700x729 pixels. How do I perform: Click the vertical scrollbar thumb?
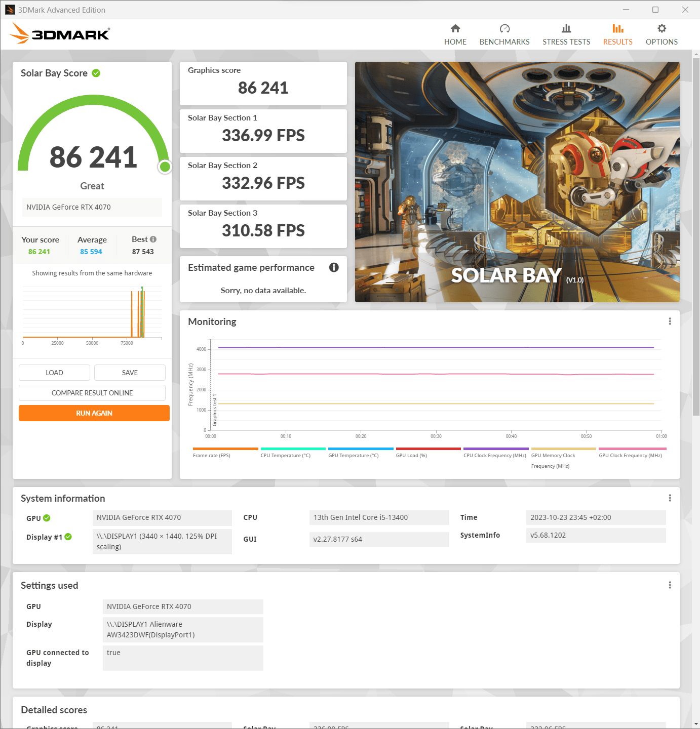coord(696,238)
